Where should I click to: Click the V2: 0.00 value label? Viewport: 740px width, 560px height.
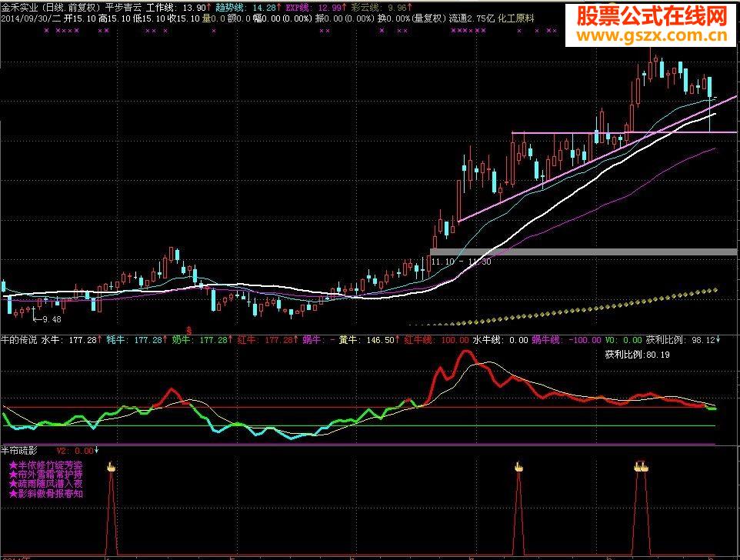coord(78,451)
